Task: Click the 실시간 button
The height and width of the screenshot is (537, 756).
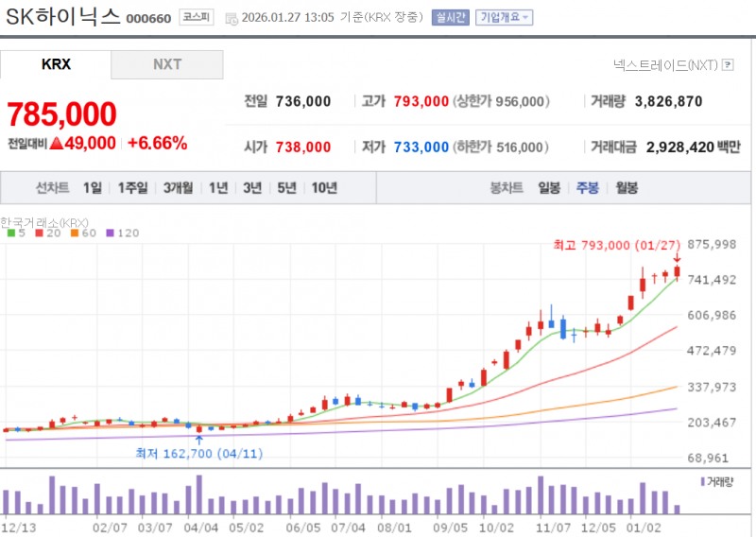Action: point(451,17)
